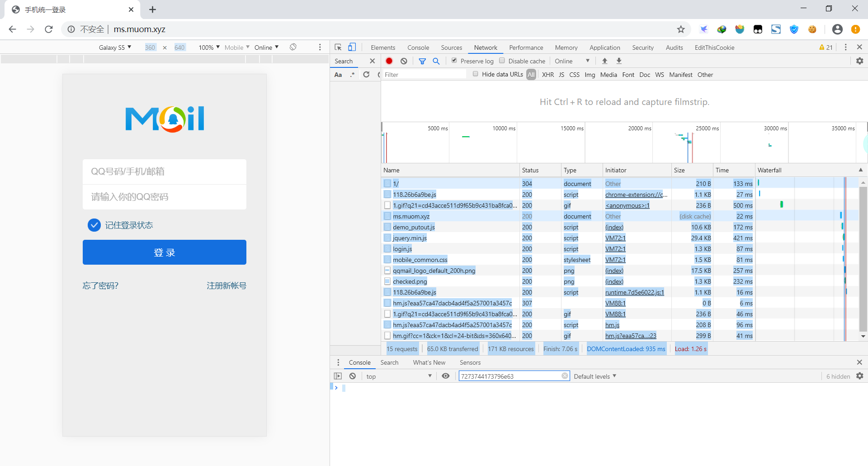
Task: Open the 100% zoom dropdown
Action: 209,48
